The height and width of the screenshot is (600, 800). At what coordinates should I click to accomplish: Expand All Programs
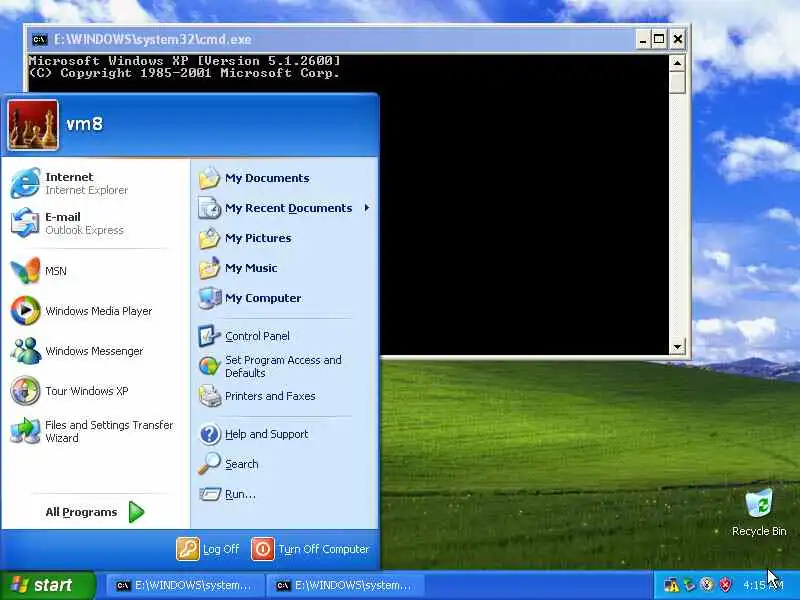point(95,512)
